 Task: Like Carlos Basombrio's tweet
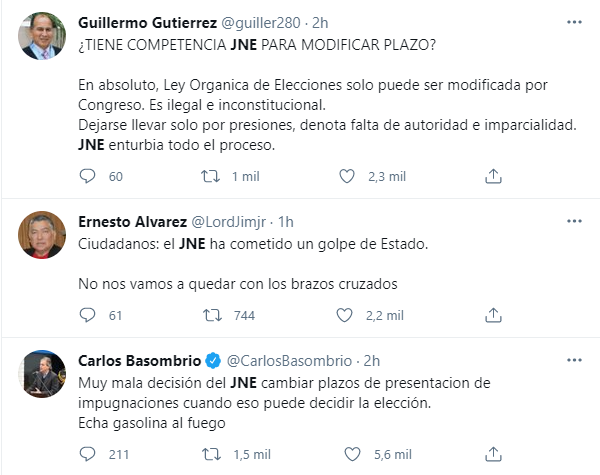point(347,454)
